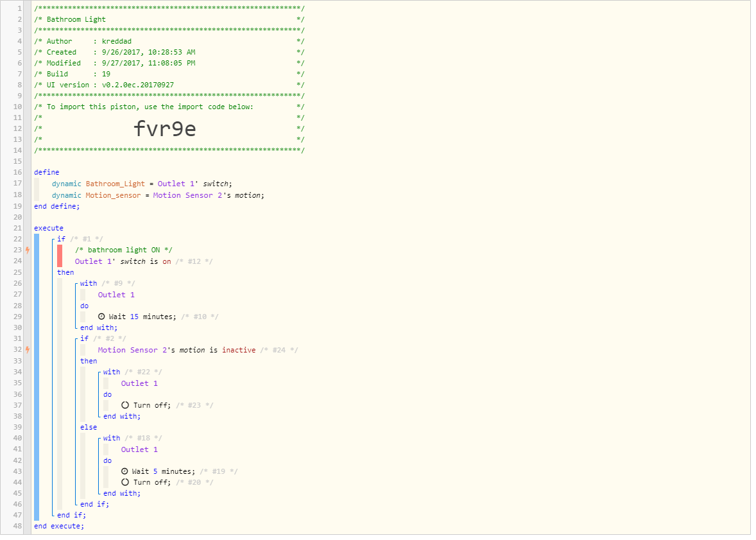Click the 'then' keyword on line 25
Image resolution: width=756 pixels, height=540 pixels.
click(65, 273)
